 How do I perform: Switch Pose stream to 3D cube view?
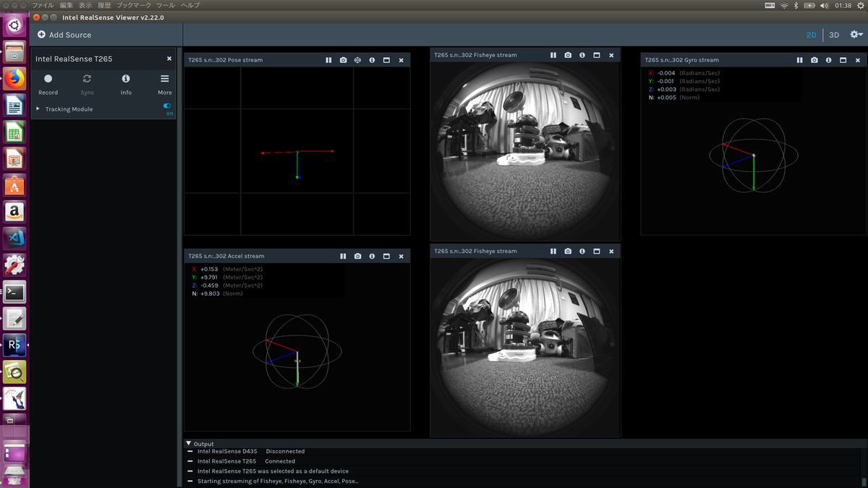[357, 60]
